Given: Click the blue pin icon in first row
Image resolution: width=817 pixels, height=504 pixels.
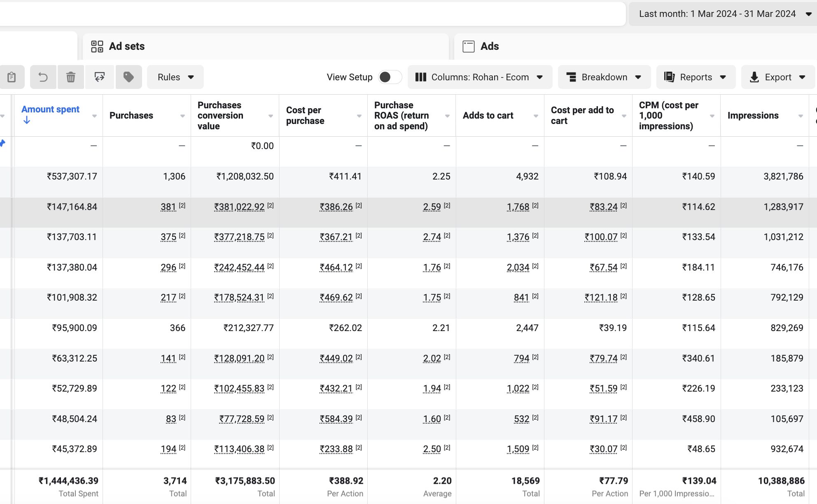Looking at the screenshot, I should (2, 143).
